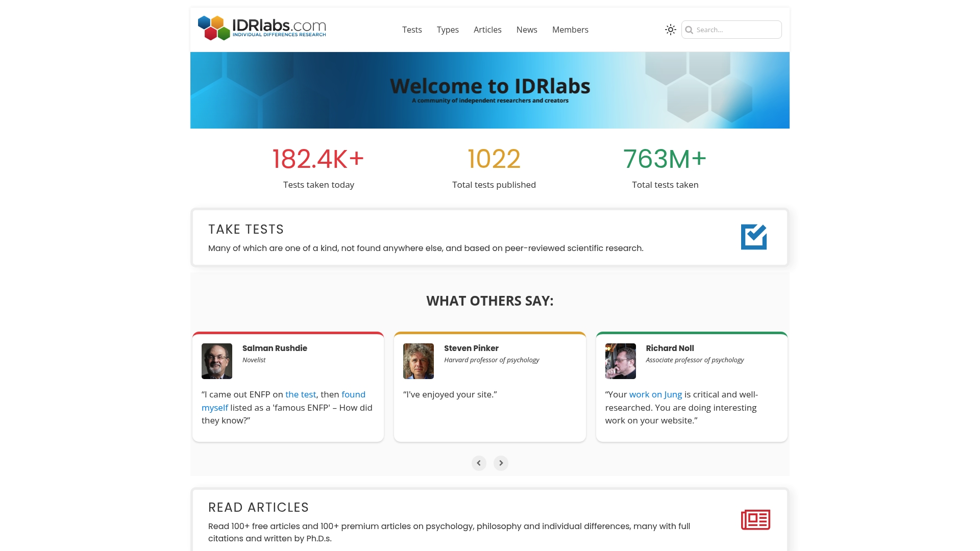Screen dimensions: 980x551
Task: Click inside the search input field
Action: [x=735, y=30]
